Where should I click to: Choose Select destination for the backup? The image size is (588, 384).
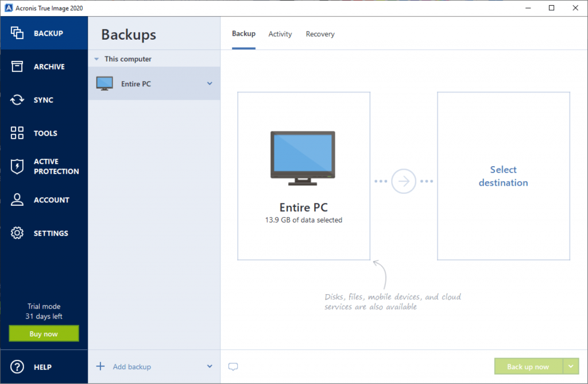[503, 176]
